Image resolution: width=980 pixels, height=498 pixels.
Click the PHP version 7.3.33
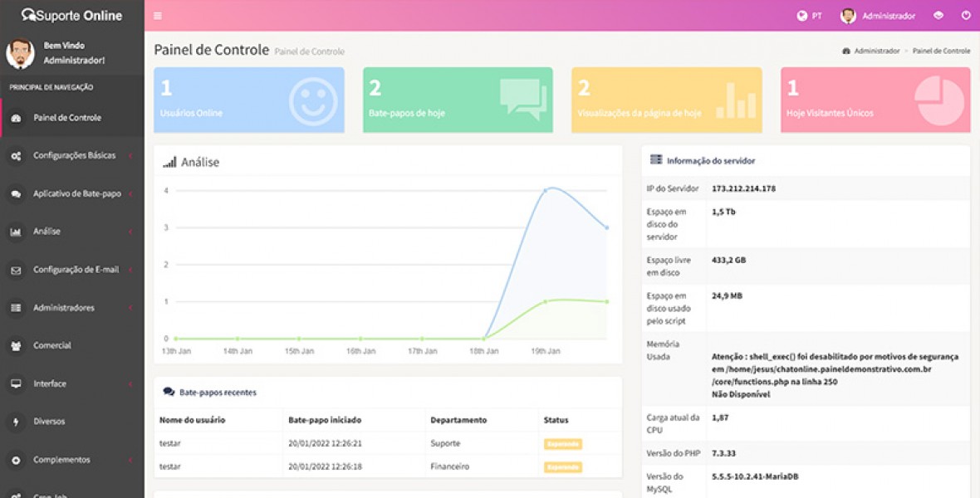723,453
